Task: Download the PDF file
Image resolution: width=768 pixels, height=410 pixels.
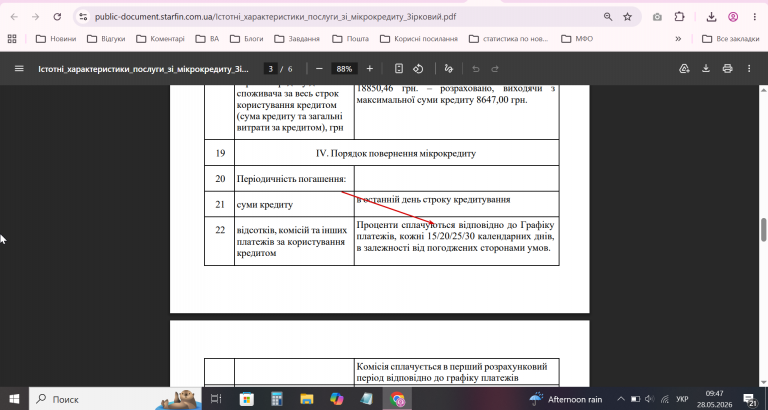Action: pos(706,69)
